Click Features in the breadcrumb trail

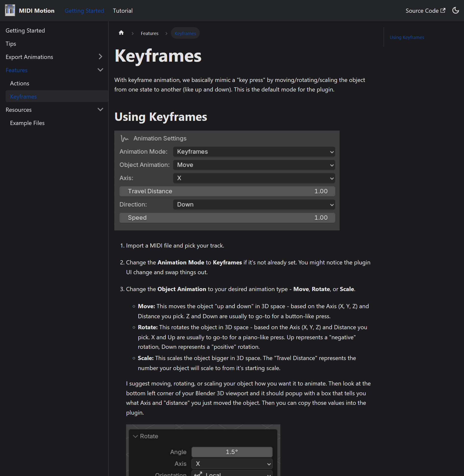(150, 33)
